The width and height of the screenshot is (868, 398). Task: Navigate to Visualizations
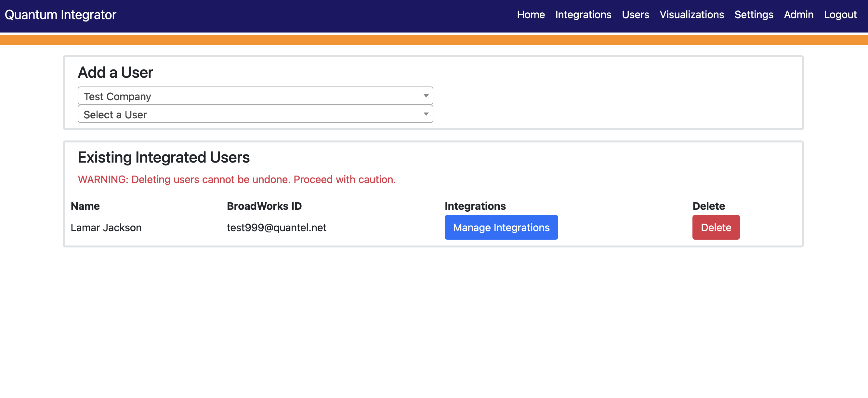point(691,15)
